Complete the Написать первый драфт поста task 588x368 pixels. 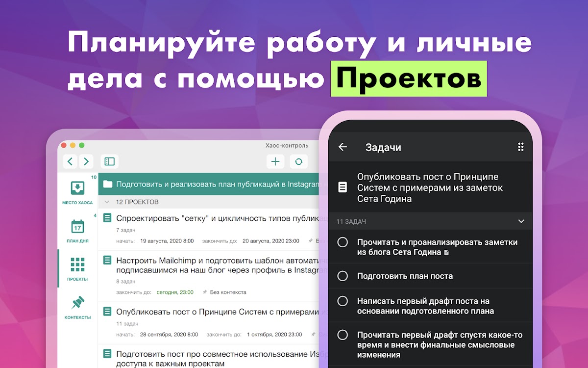coord(343,301)
